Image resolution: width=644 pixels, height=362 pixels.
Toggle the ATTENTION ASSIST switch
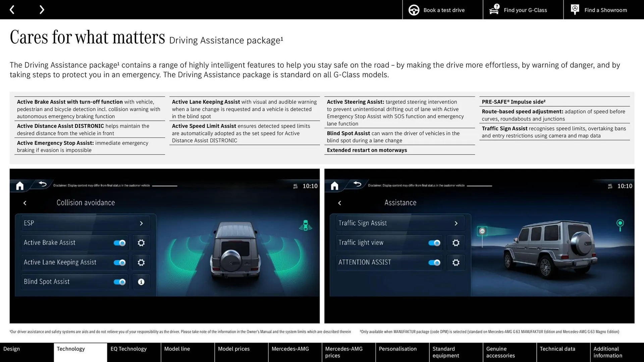point(434,262)
